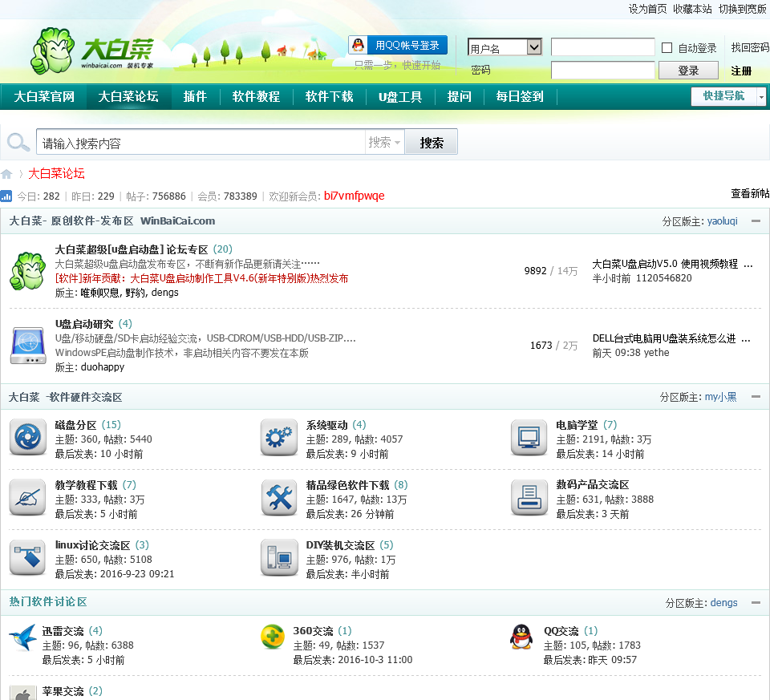Enable the 自动登录 checkbox
770x700 pixels.
pos(667,48)
